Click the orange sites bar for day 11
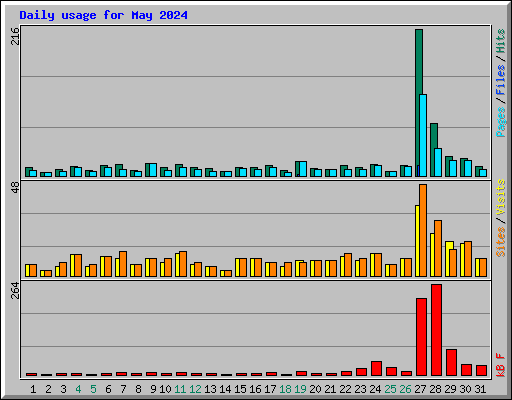The image size is (512, 400). pos(183,264)
